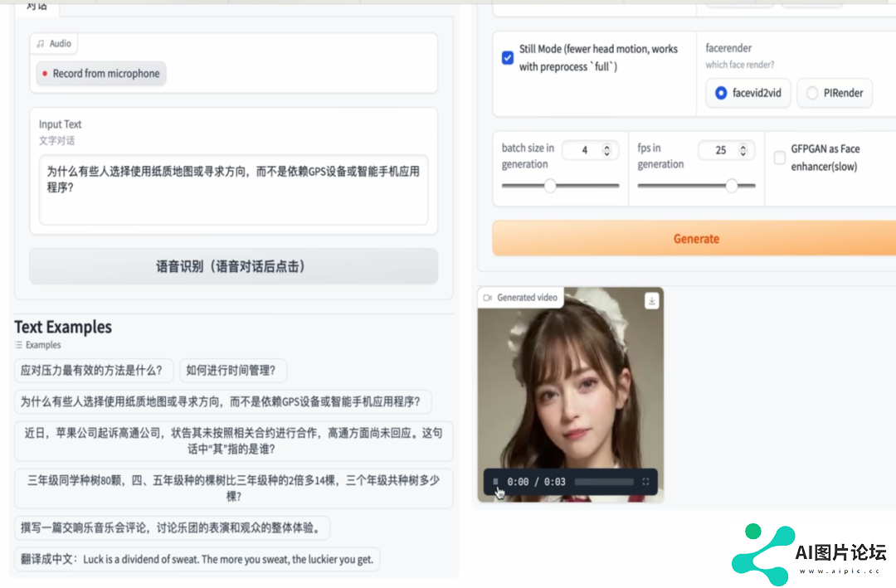The image size is (896, 588).
Task: Switch to the 对话 tab
Action: click(x=37, y=7)
